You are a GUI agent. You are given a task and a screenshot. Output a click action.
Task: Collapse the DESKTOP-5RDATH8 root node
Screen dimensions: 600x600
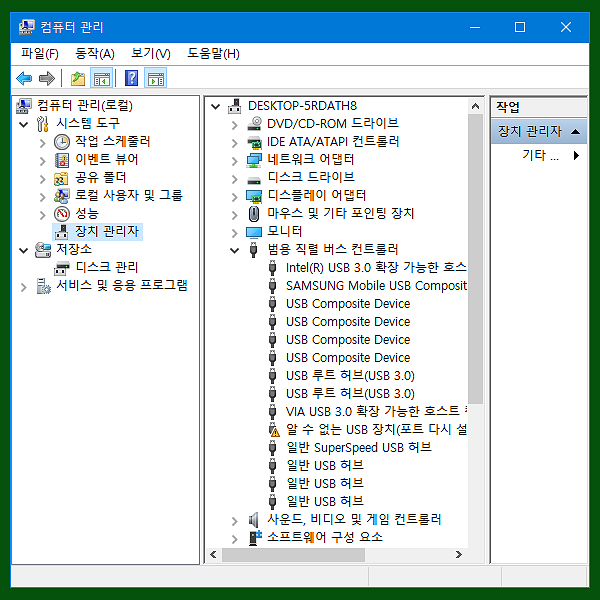(x=216, y=106)
